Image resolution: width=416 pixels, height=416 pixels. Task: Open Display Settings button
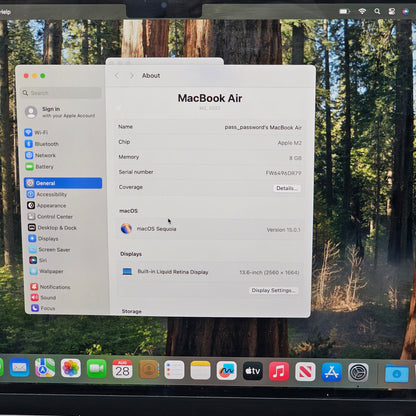(273, 290)
